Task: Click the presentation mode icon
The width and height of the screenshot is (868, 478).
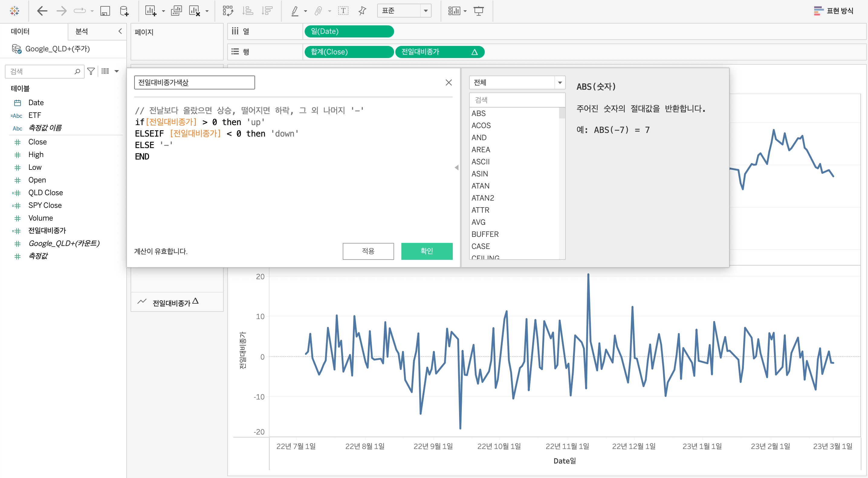Action: pos(478,11)
